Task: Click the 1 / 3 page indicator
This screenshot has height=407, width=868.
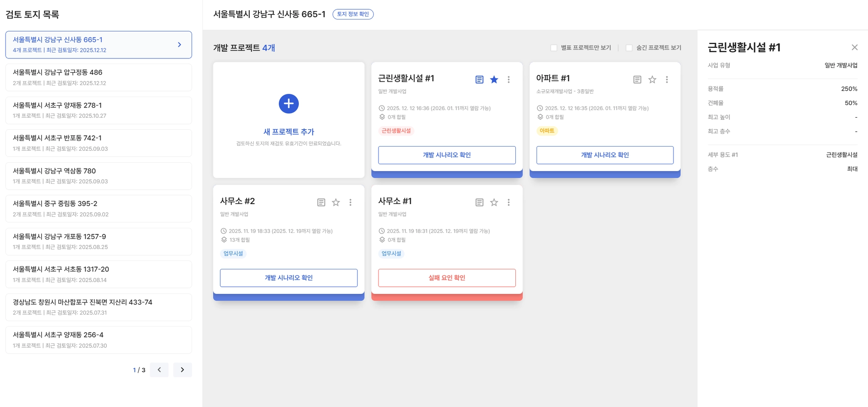Action: tap(139, 370)
